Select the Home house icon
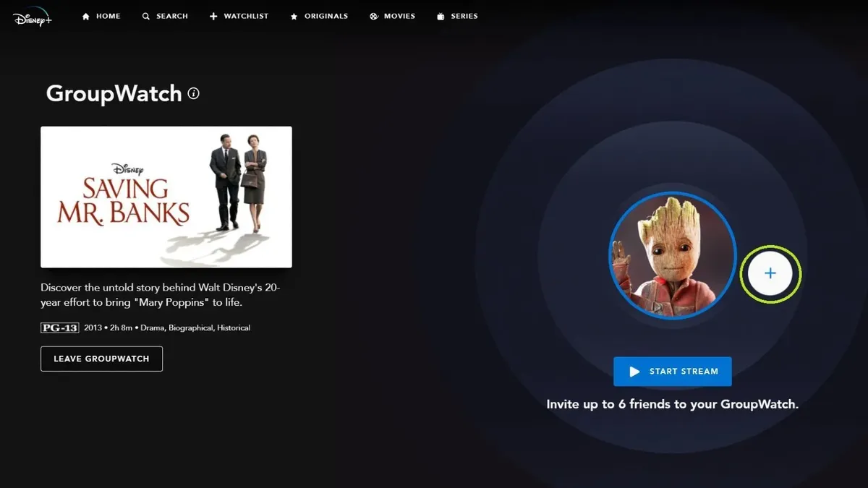Image resolution: width=868 pixels, height=488 pixels. (87, 16)
